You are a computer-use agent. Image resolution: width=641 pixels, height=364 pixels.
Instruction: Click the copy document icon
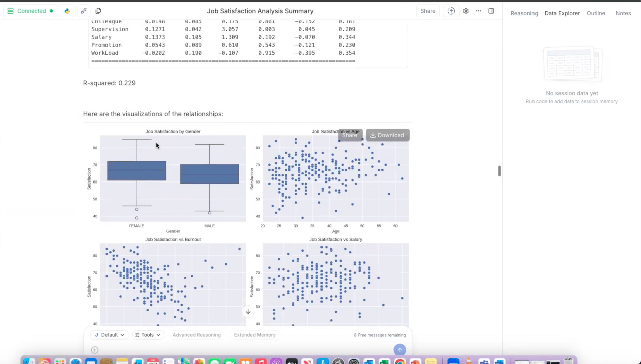point(98,11)
